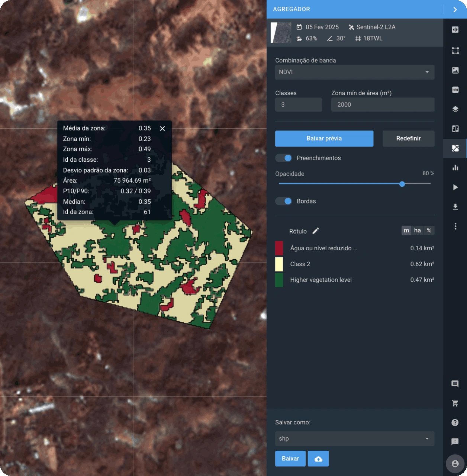Open the HRI high-resolution imagery panel
The image size is (467, 476).
point(455,90)
